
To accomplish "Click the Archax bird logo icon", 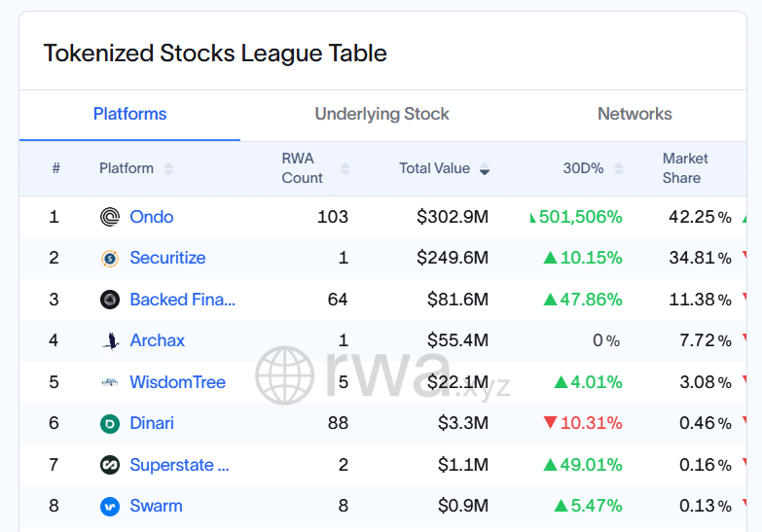I will [110, 341].
